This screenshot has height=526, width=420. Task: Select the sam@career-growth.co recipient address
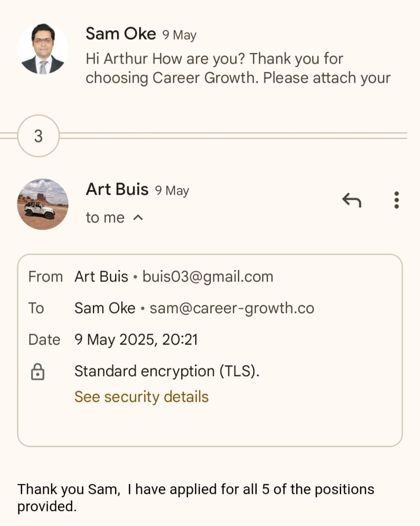[232, 308]
